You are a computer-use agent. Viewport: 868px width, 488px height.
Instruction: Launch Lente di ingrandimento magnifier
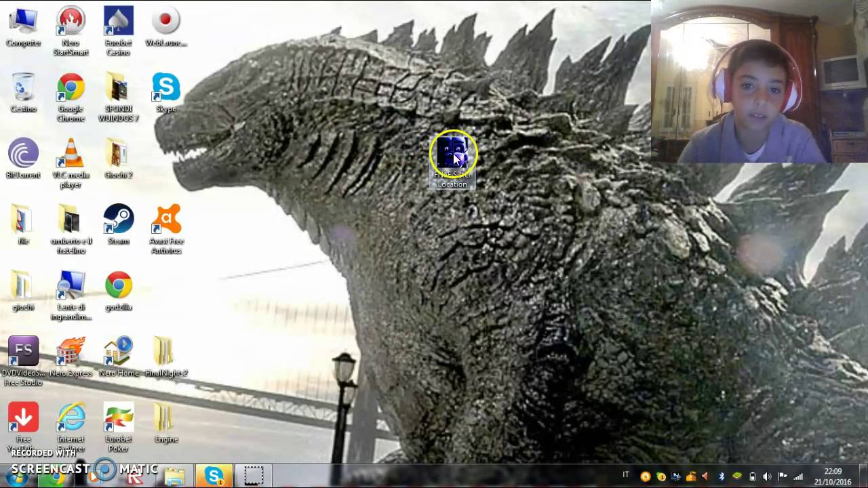coord(71,296)
